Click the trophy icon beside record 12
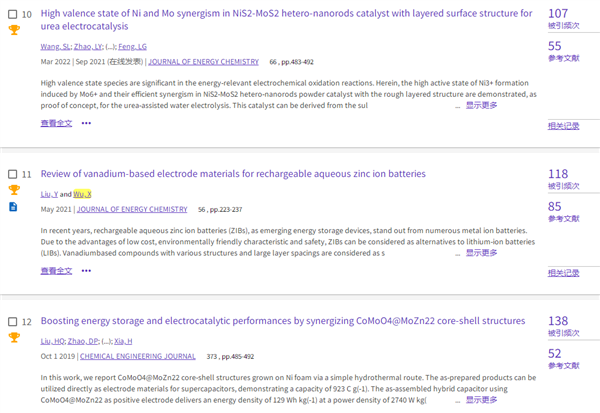600x413 pixels. click(x=13, y=337)
